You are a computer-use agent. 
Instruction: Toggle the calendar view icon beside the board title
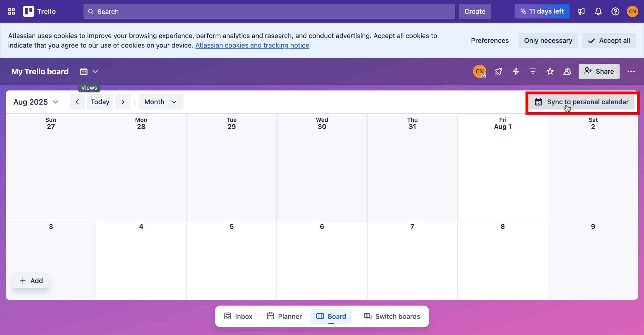point(83,71)
